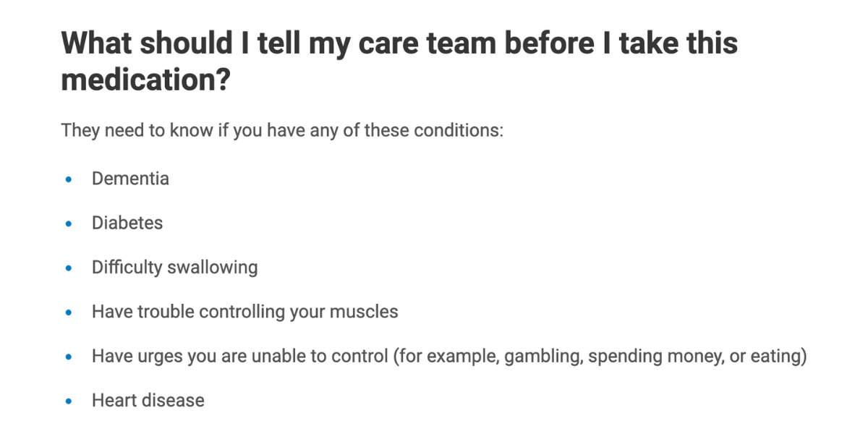Click "Have trouble controlling your muscles" item
868x434 pixels.
[244, 312]
